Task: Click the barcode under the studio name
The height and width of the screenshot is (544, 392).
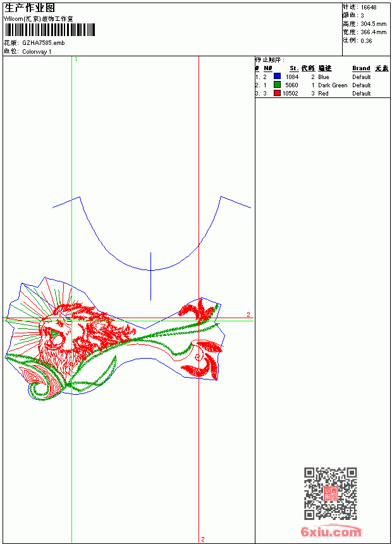Action: (x=50, y=30)
